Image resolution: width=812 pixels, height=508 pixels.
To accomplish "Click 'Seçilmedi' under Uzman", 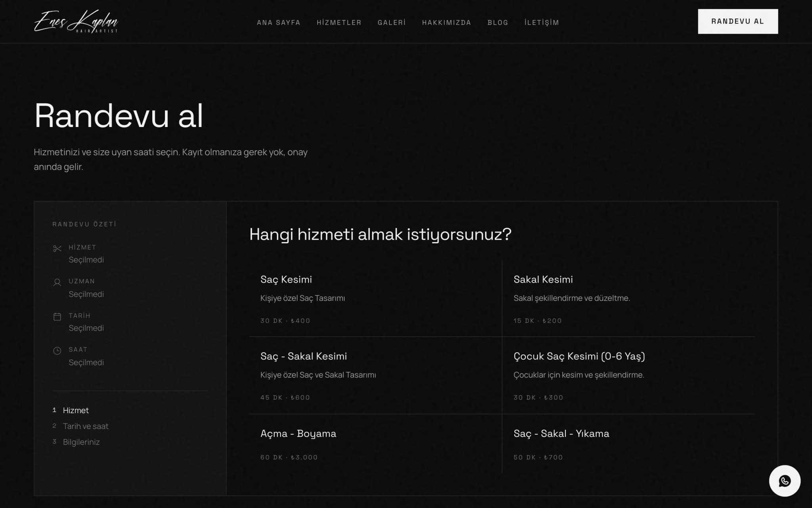I will click(x=86, y=294).
